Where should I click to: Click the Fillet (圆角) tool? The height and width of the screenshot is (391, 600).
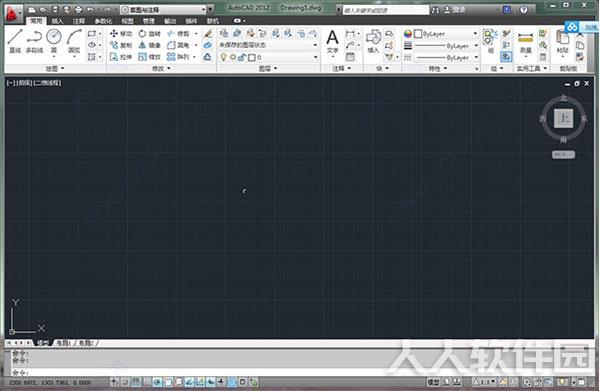click(178, 45)
